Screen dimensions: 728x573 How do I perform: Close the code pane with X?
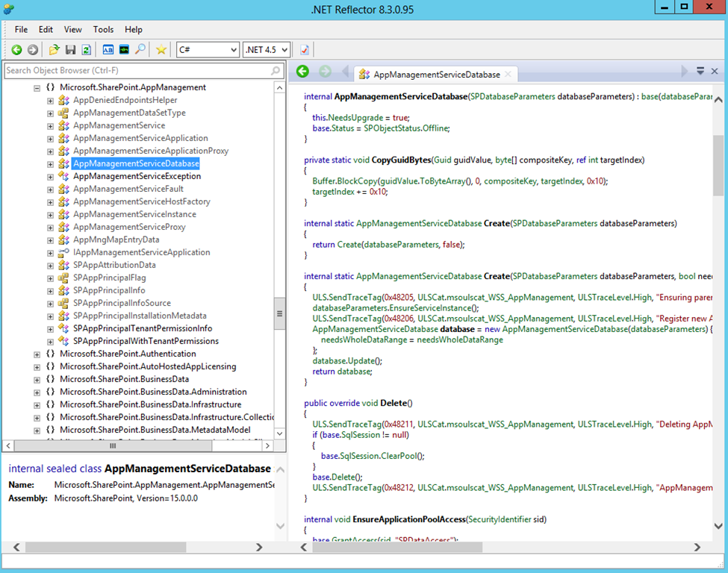click(x=715, y=71)
